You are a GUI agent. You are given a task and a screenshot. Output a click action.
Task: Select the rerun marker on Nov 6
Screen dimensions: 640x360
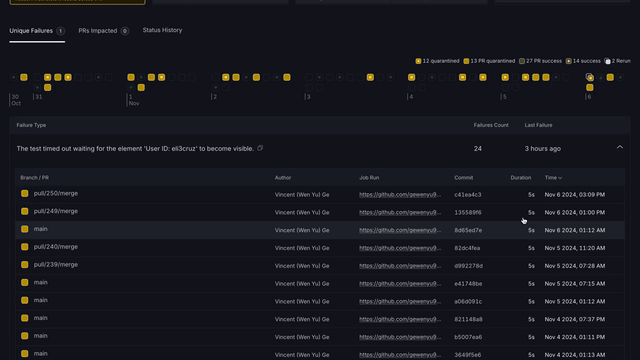pos(589,77)
